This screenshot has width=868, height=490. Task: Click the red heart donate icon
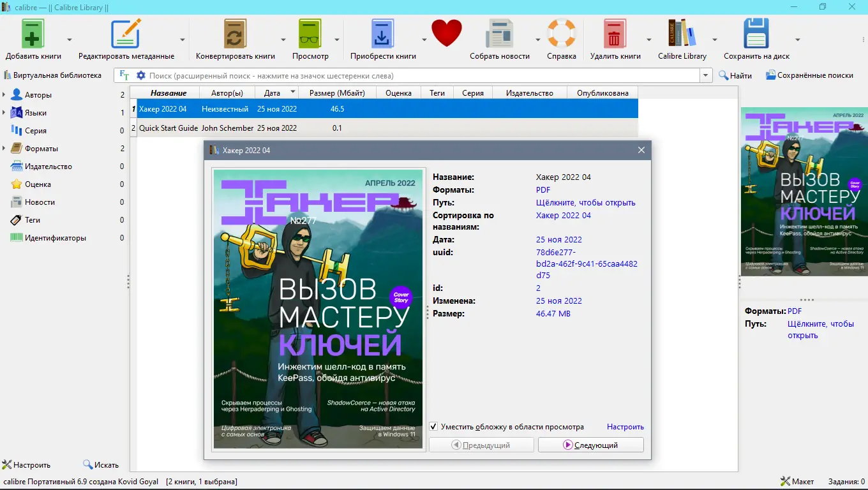447,33
